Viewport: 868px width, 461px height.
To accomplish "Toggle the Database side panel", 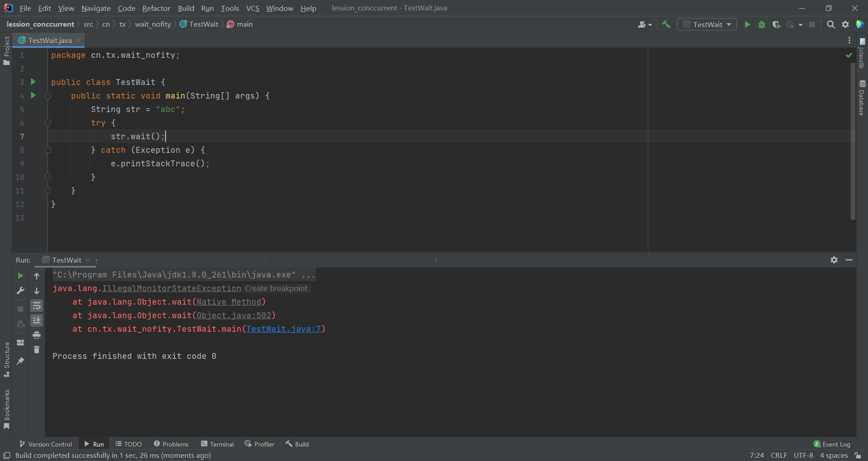I will point(862,98).
